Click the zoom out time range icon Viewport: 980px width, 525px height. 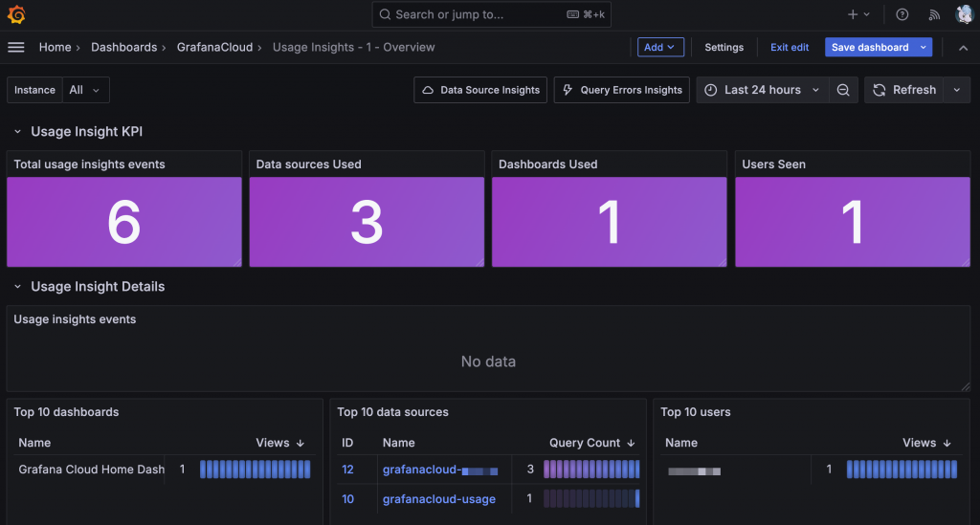tap(843, 90)
